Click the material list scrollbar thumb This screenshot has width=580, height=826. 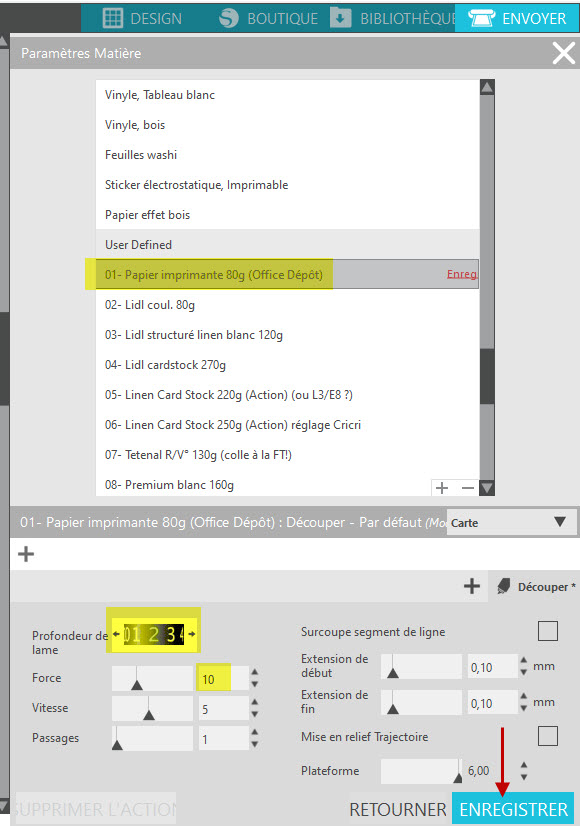(487, 377)
